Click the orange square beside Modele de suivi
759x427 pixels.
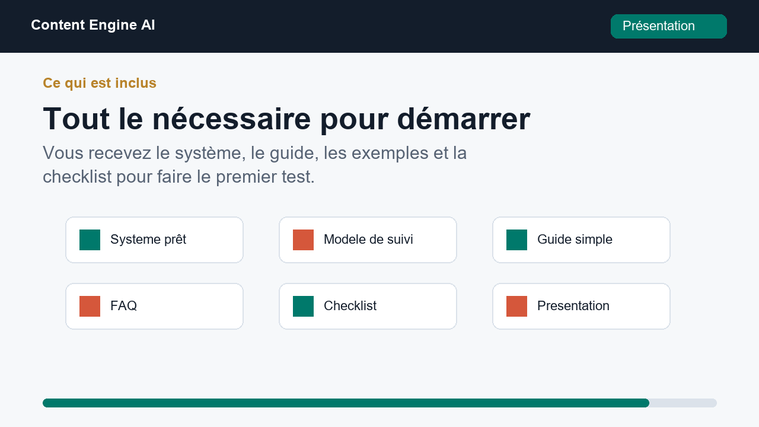303,240
